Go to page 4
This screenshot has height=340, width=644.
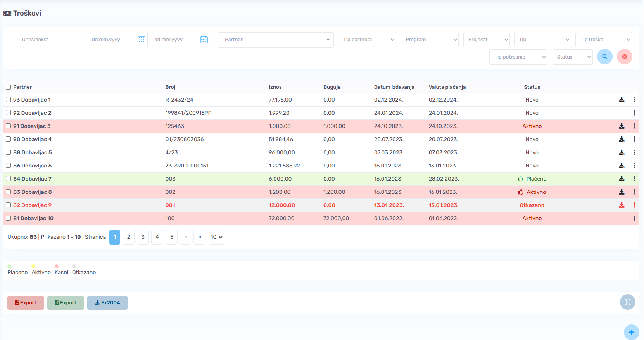point(157,237)
